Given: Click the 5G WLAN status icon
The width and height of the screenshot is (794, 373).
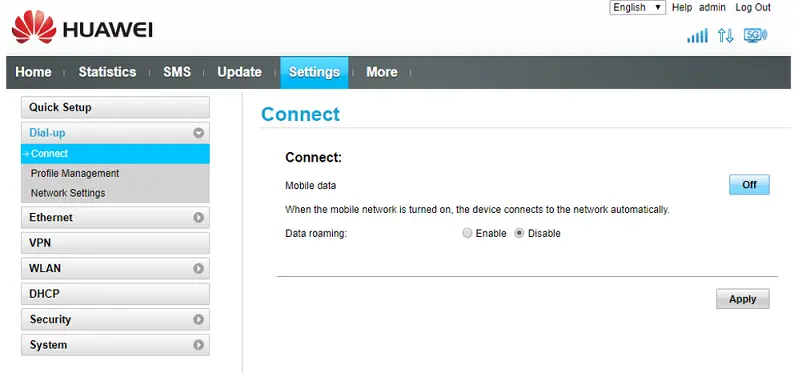Looking at the screenshot, I should pyautogui.click(x=755, y=35).
